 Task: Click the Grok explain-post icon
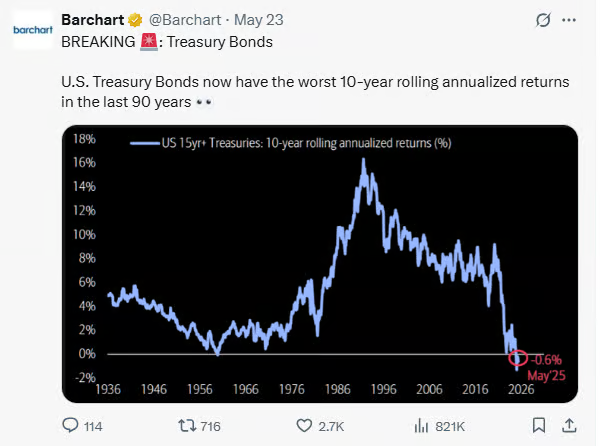point(542,21)
